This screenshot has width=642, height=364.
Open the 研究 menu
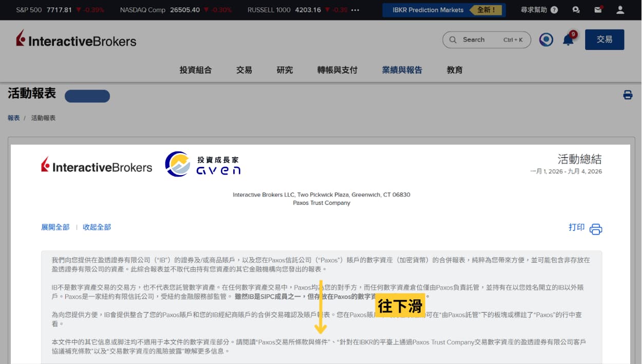285,70
